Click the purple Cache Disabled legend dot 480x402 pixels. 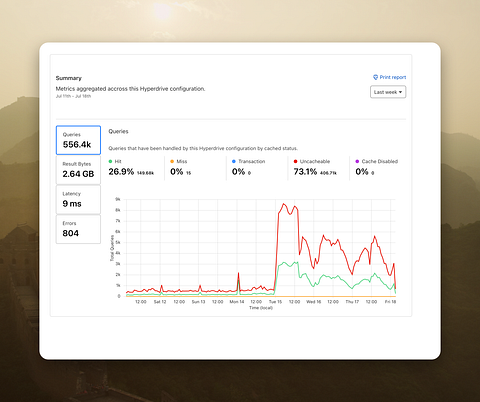[357, 161]
